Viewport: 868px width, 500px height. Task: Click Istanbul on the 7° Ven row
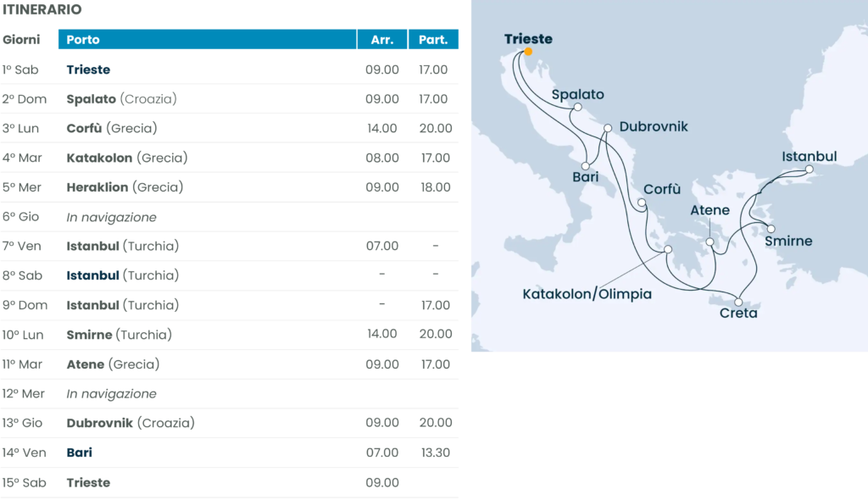coord(92,246)
